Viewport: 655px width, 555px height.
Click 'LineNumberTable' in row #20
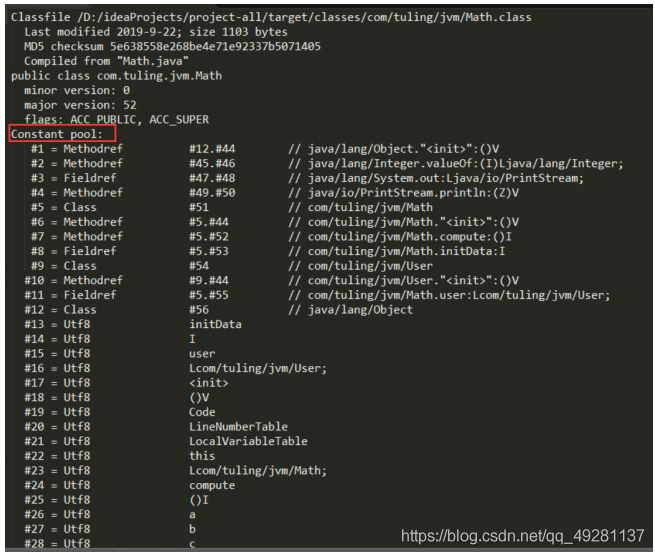click(239, 426)
